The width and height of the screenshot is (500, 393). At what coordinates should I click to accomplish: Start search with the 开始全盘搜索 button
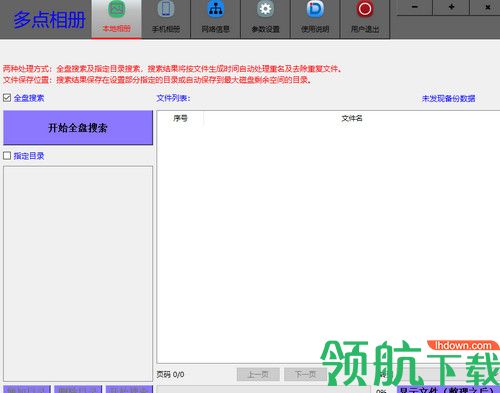[x=78, y=128]
